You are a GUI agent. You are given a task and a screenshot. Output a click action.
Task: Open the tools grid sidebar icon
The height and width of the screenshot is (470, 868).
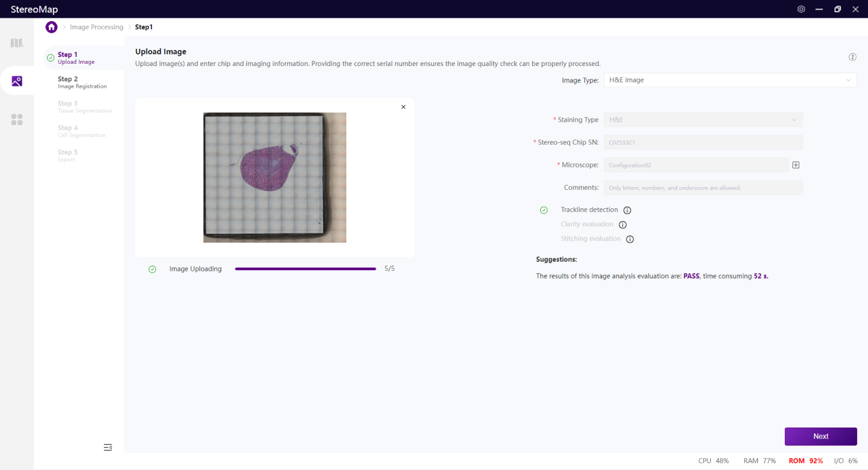(17, 119)
